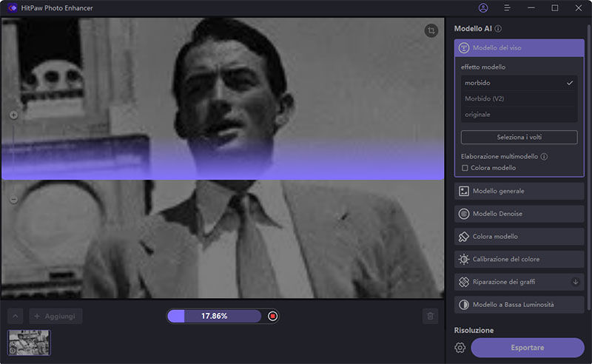592x364 pixels.
Task: Click the Colora modello paint icon
Action: (464, 236)
